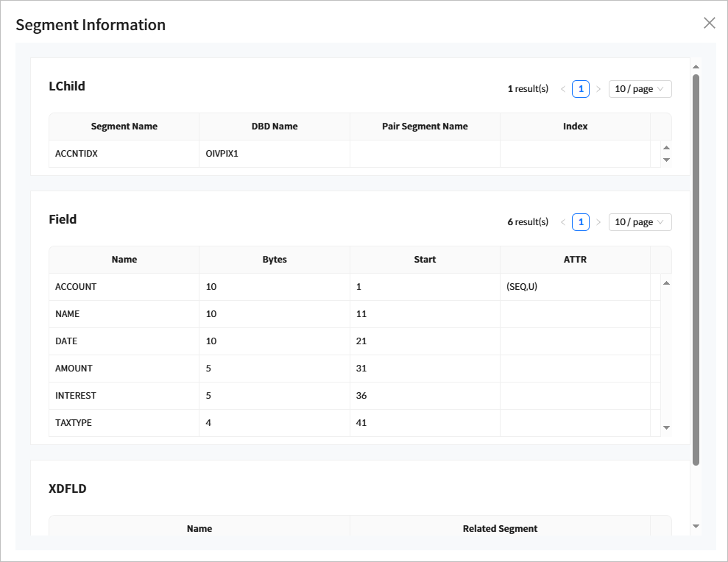The image size is (728, 562).
Task: Go to next page in Field pagination
Action: (598, 222)
